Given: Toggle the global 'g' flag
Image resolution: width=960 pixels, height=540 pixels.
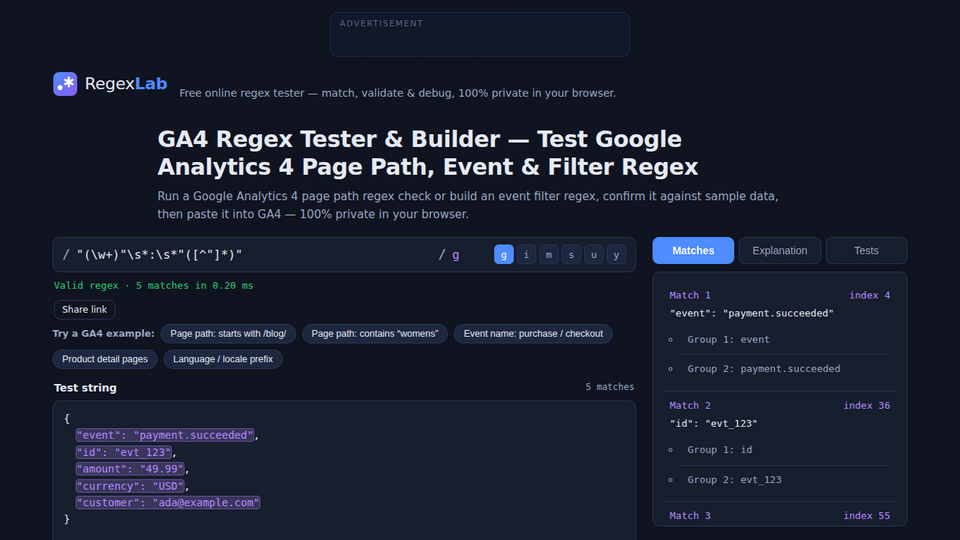Looking at the screenshot, I should point(504,255).
